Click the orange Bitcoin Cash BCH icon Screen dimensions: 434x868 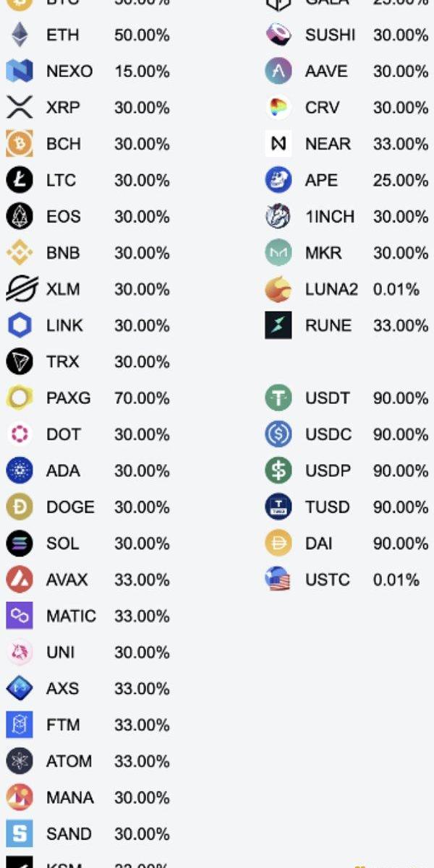coord(20,144)
